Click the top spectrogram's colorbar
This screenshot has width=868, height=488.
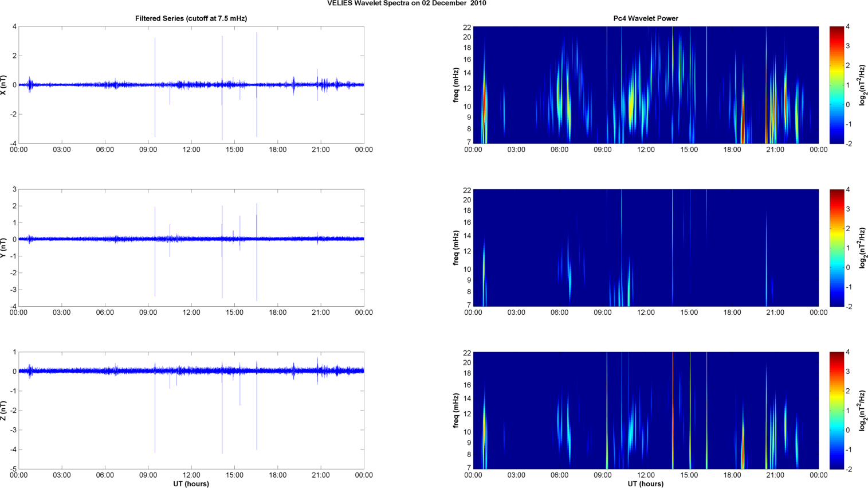point(836,85)
